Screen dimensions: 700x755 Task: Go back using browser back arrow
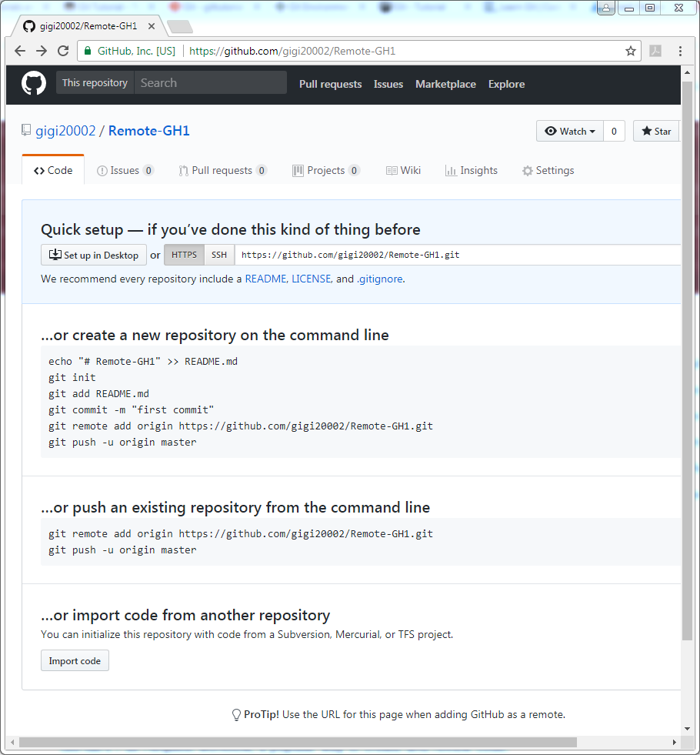pos(20,51)
